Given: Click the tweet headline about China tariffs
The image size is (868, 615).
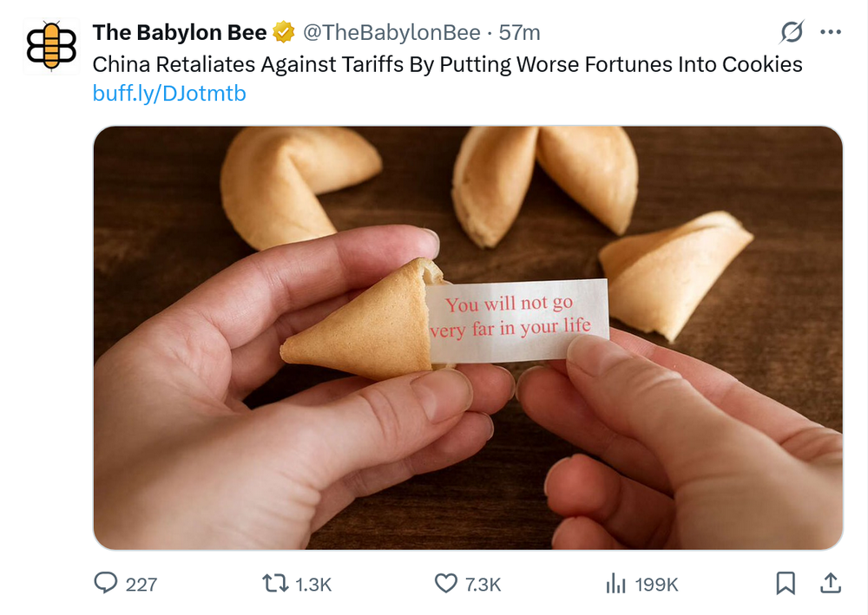Looking at the screenshot, I should click(447, 64).
